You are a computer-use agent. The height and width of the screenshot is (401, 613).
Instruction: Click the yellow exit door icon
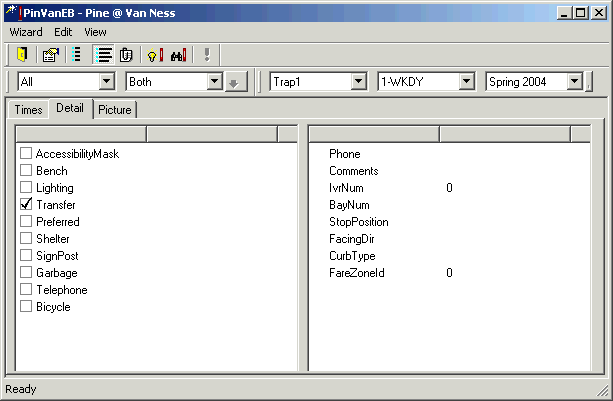pos(22,54)
